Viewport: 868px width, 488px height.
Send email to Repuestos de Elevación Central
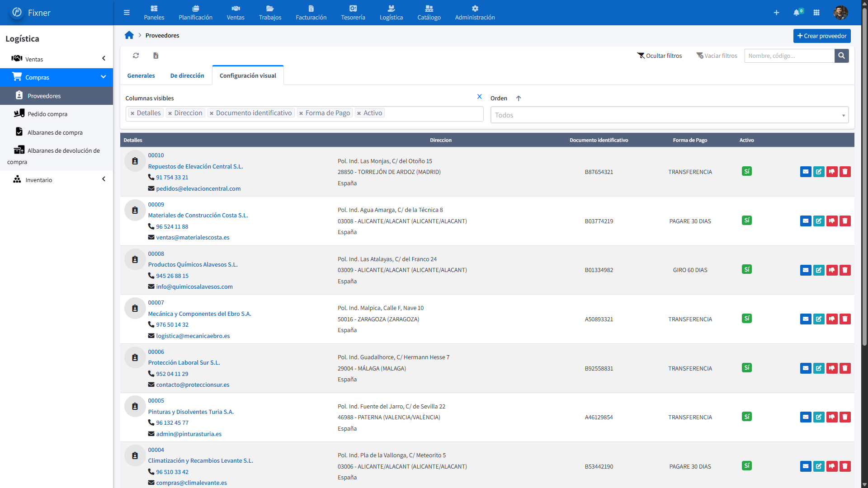tap(805, 172)
